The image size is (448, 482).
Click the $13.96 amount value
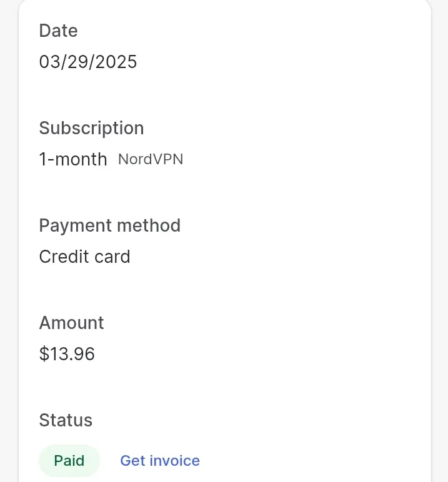pos(67,354)
